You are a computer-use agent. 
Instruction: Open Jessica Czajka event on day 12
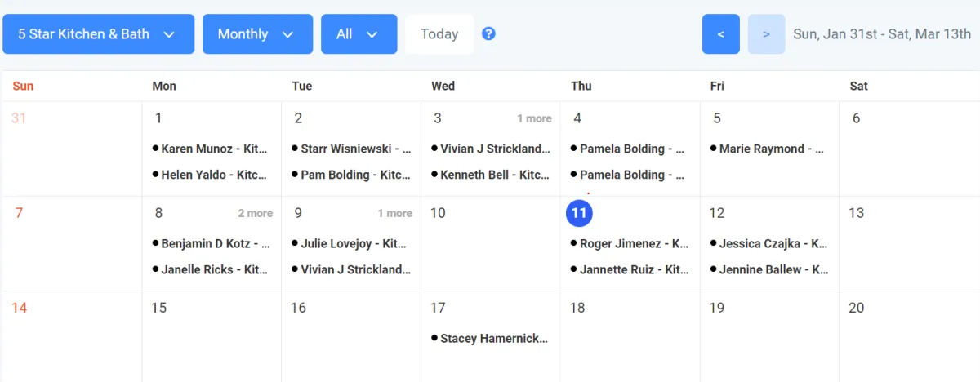click(x=773, y=243)
